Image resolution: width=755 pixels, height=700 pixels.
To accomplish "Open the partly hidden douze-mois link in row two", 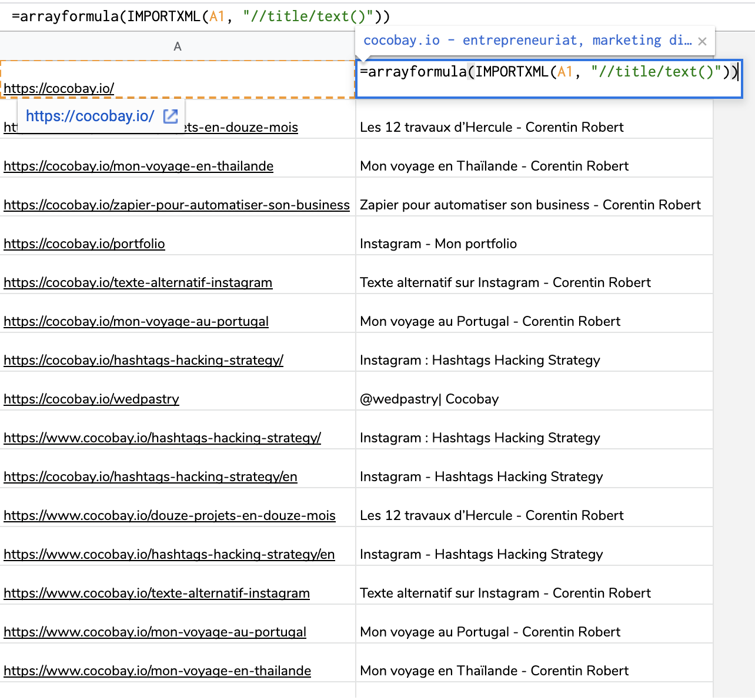I will pos(241,127).
